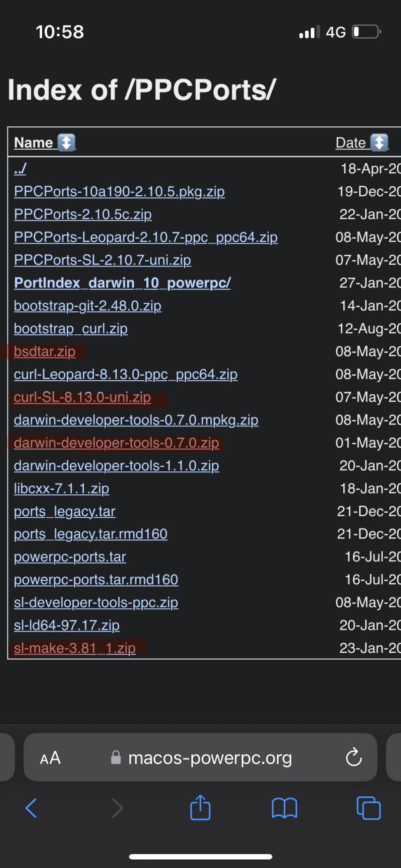401x868 pixels.
Task: Click the Name column header link
Action: (33, 142)
